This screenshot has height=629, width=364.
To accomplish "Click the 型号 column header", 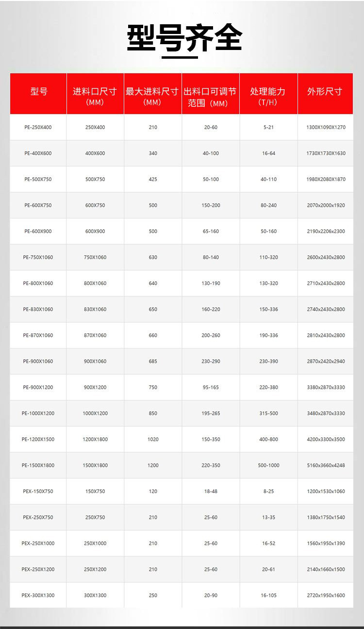I will 38,92.
